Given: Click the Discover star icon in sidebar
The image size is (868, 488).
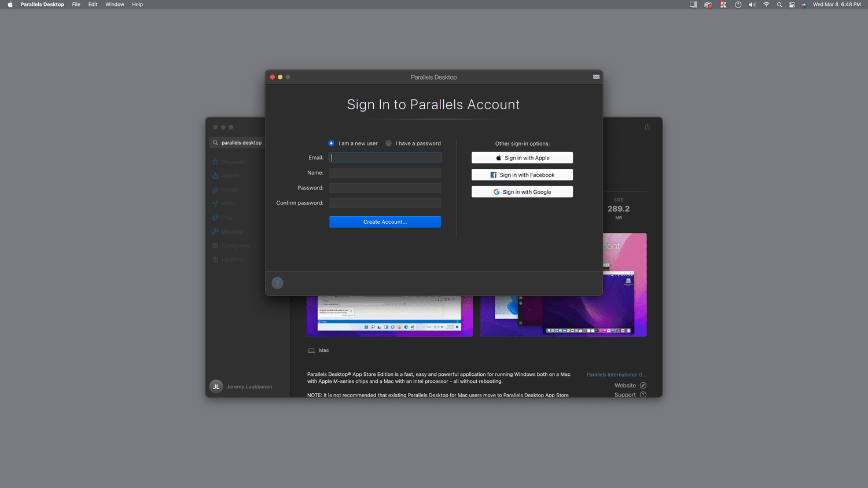Looking at the screenshot, I should pos(215,162).
